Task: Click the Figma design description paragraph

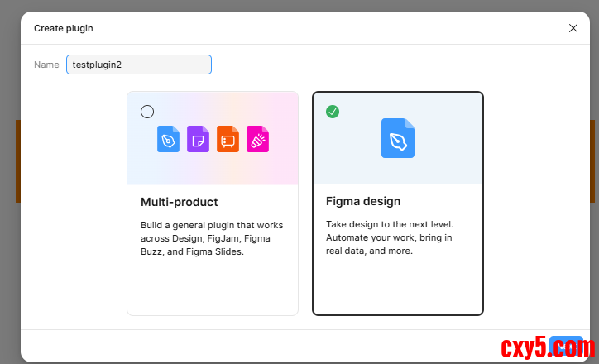Action: pos(389,238)
